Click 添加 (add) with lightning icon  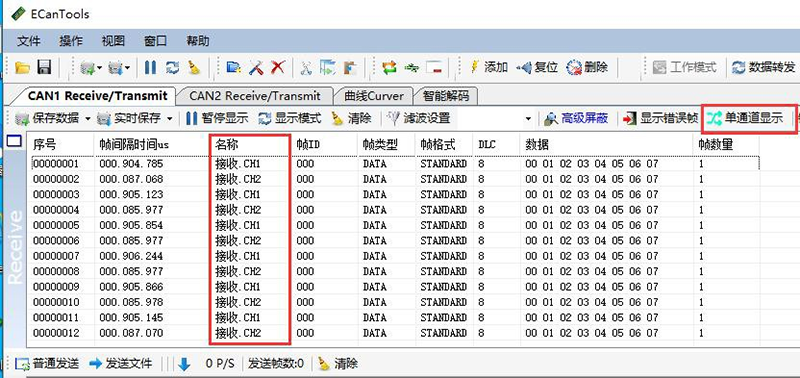488,67
